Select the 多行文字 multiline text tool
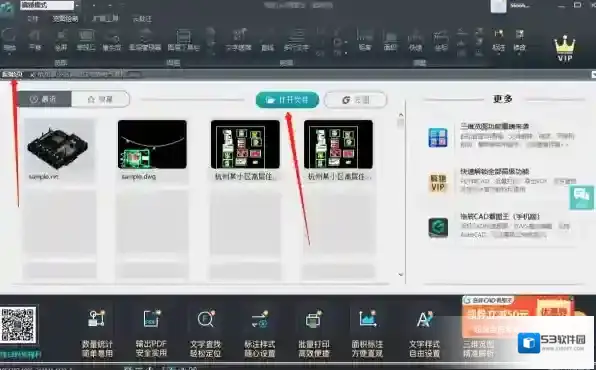This screenshot has width=596, height=370. [x=296, y=40]
